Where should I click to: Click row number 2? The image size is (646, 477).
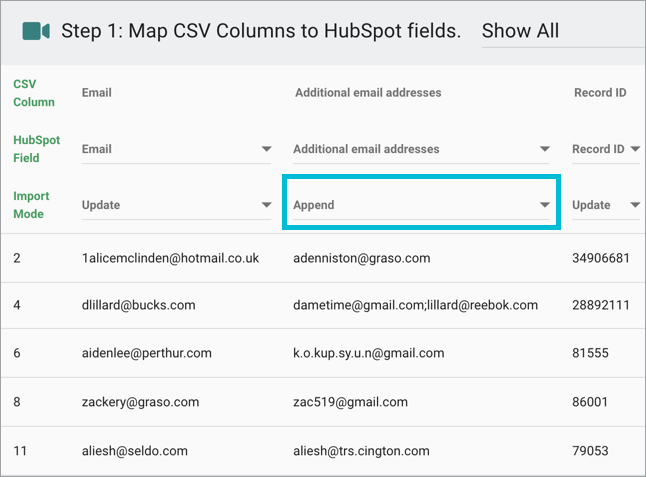pyautogui.click(x=17, y=258)
